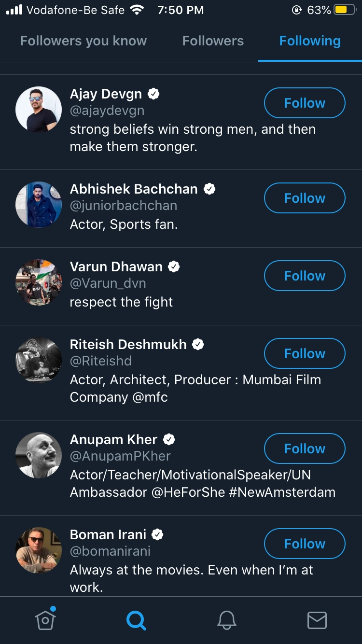Follow Ajay Devgn
Viewport: 362px width, 644px height.
click(305, 103)
